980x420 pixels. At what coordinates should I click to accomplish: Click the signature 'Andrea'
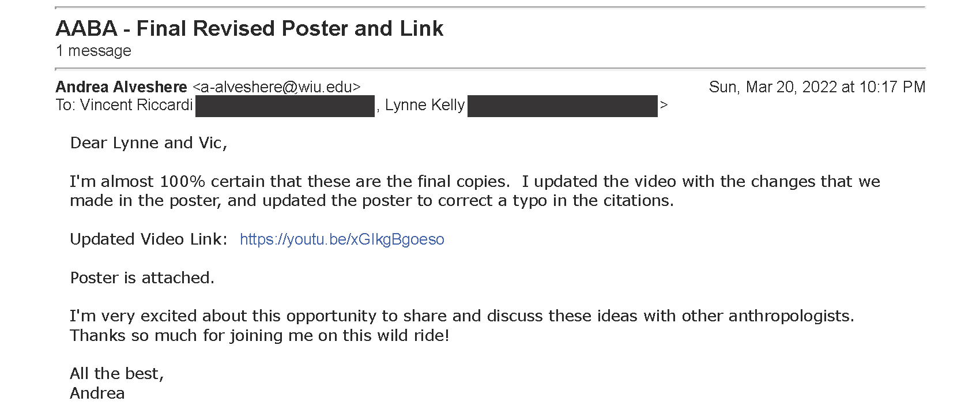[x=97, y=393]
